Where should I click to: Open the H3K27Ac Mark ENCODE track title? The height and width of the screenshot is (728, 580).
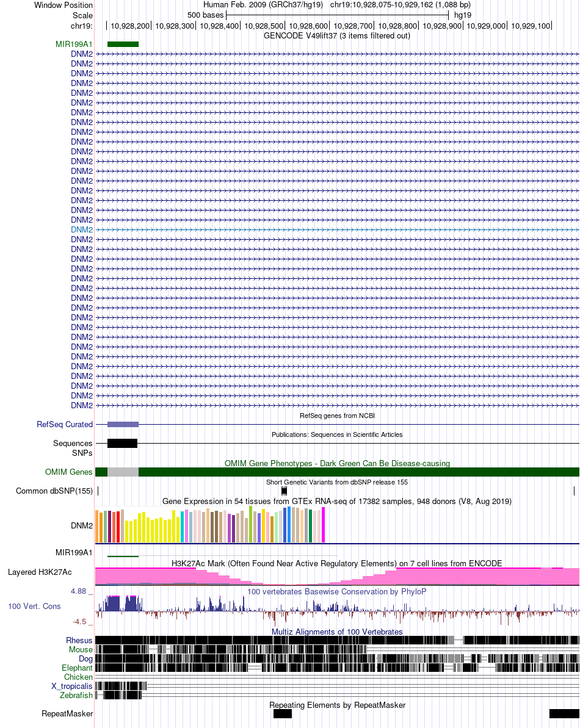337,564
